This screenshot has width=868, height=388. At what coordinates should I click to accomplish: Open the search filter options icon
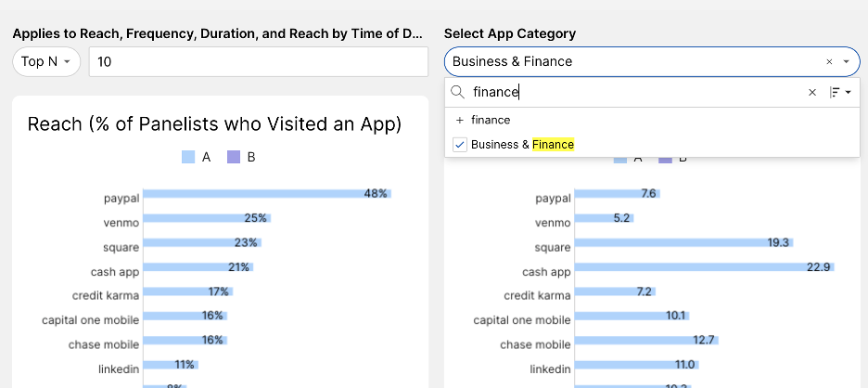point(840,92)
